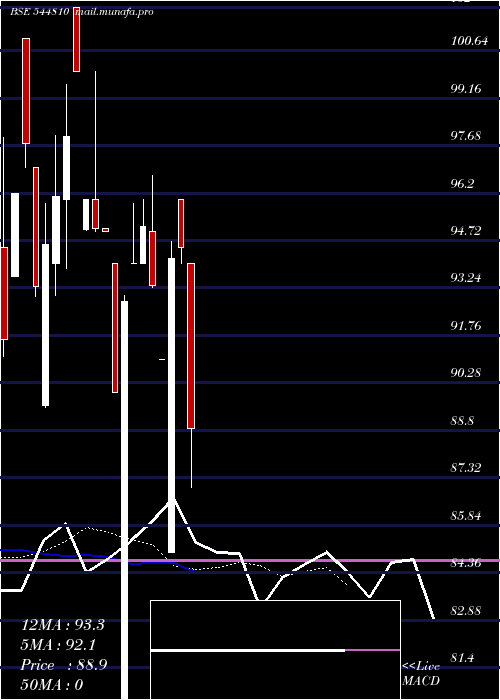Viewport: 500px width, 700px height.
Task: Click the 82.88 price axis label
Action: coord(466,610)
